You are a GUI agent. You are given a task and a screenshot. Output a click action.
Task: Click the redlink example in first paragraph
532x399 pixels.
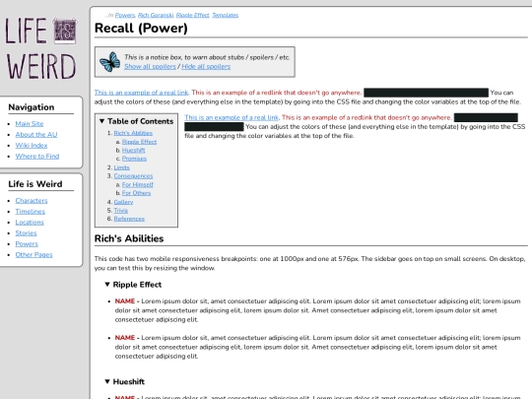pos(276,93)
